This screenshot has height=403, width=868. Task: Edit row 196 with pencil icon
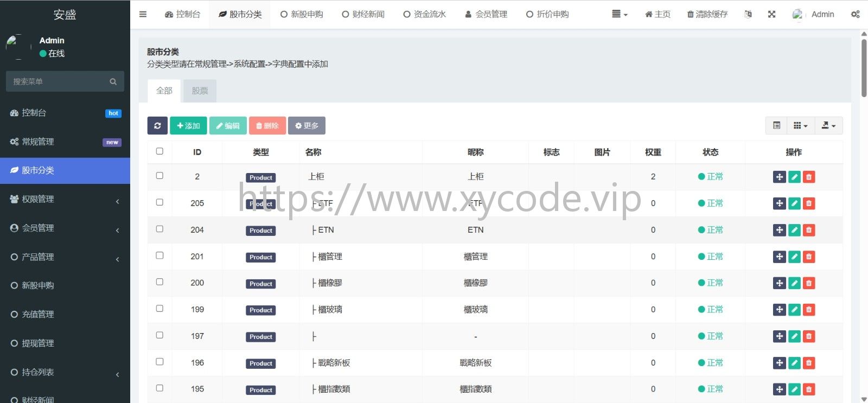(x=794, y=363)
